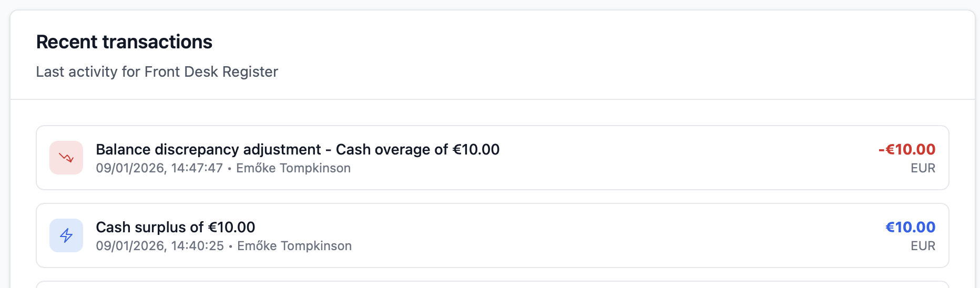Click the blue lightning bolt icon
980x288 pixels.
click(x=66, y=235)
